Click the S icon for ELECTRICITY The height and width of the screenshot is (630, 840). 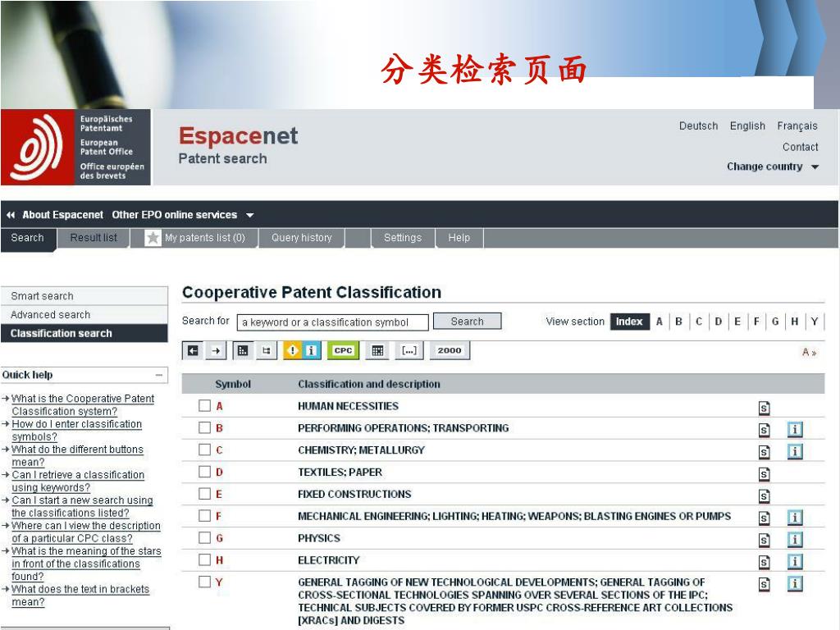765,562
